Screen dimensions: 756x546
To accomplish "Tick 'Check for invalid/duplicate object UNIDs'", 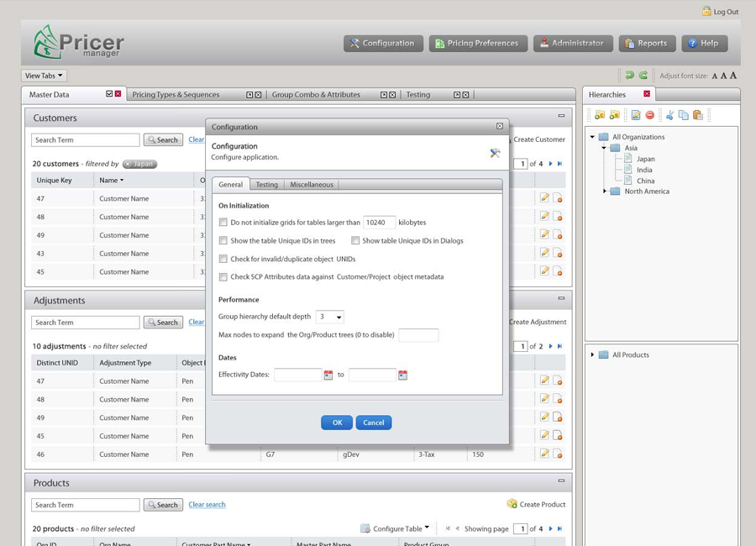I will click(223, 260).
